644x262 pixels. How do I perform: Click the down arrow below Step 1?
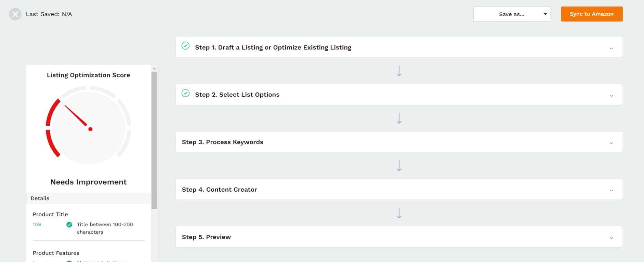(x=399, y=71)
